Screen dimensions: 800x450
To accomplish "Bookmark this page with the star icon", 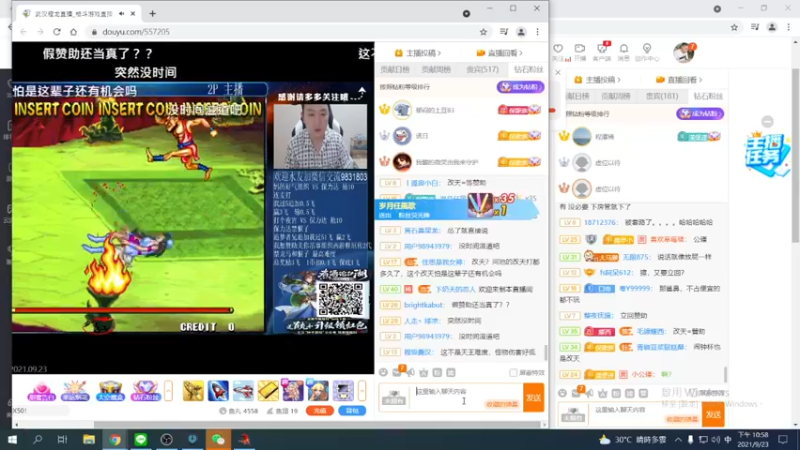I will coord(483,32).
